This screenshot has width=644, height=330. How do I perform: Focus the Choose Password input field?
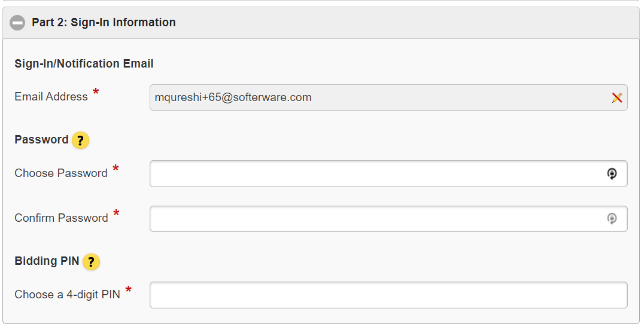(388, 173)
